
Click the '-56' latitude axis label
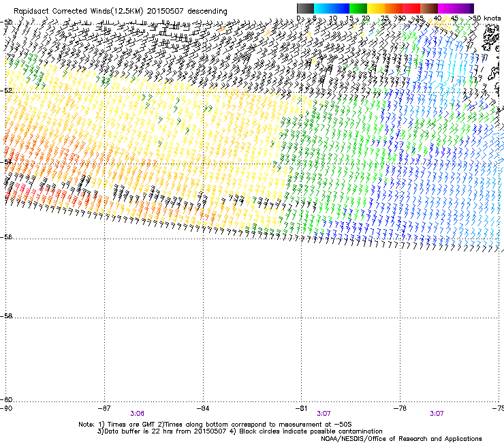6,237
